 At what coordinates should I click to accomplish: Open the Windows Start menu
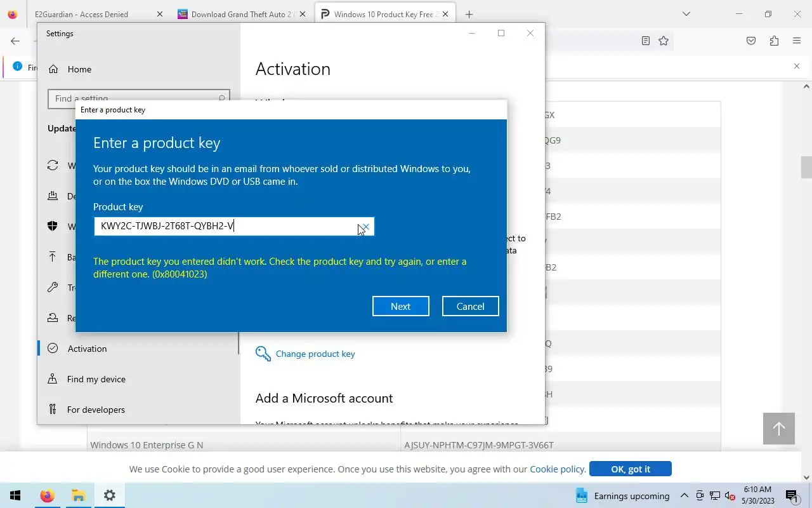coord(15,495)
